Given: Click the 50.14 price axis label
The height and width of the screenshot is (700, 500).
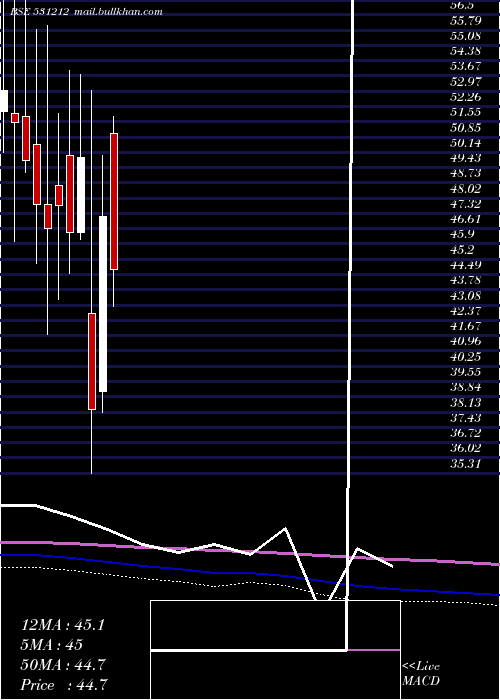Looking at the screenshot, I should click(x=466, y=143).
